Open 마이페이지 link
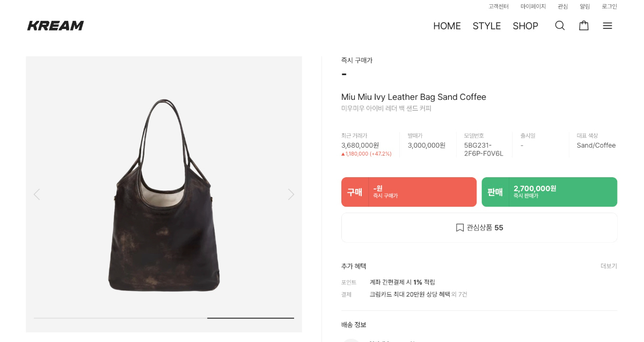Viewport: 644px width, 342px height. 533,6
